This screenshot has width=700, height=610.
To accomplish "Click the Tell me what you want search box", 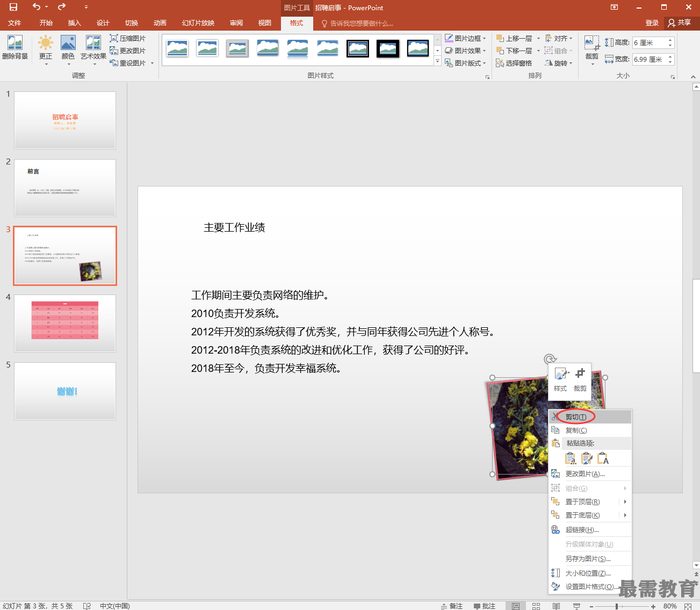I will pyautogui.click(x=358, y=23).
